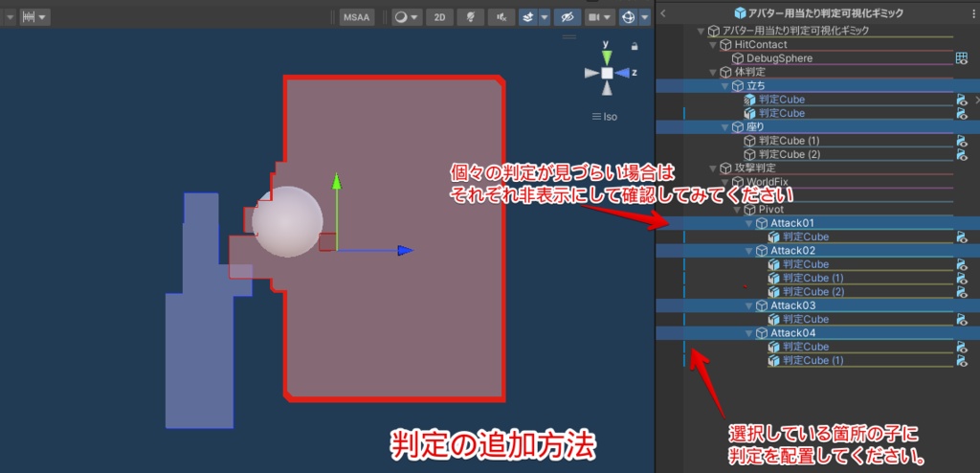Collapse the 攻撃判定 node
The image size is (980, 473).
713,169
